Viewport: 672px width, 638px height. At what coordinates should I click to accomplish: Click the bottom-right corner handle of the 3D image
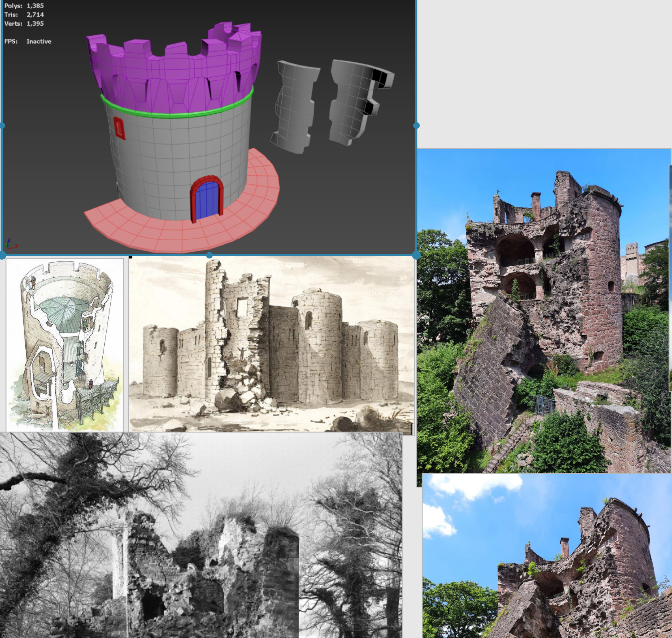[416, 255]
